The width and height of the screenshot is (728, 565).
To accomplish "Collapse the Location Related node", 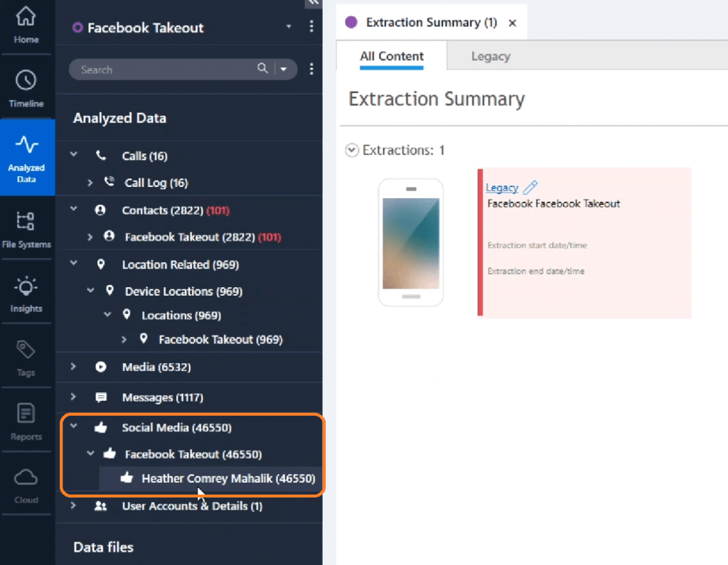I will point(73,263).
